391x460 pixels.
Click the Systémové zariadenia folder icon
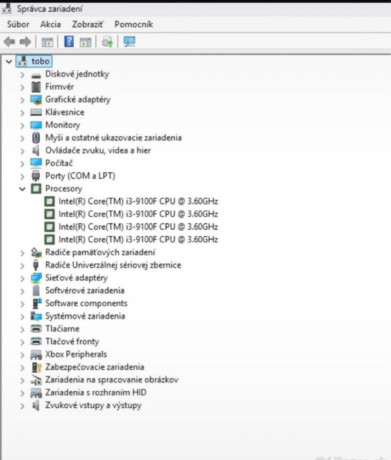(x=36, y=316)
